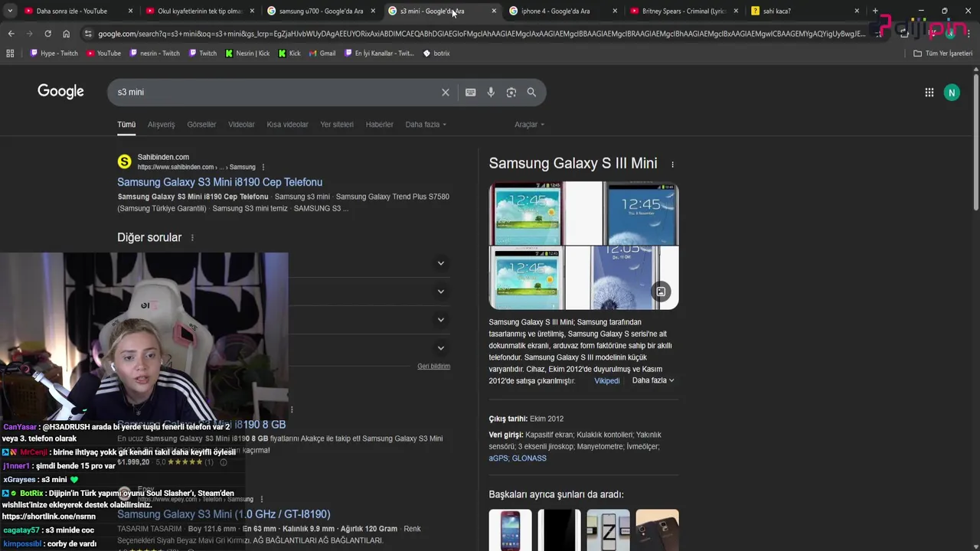Viewport: 980px width, 551px height.
Task: Expand the fourth Diğer sorular question
Action: point(440,348)
